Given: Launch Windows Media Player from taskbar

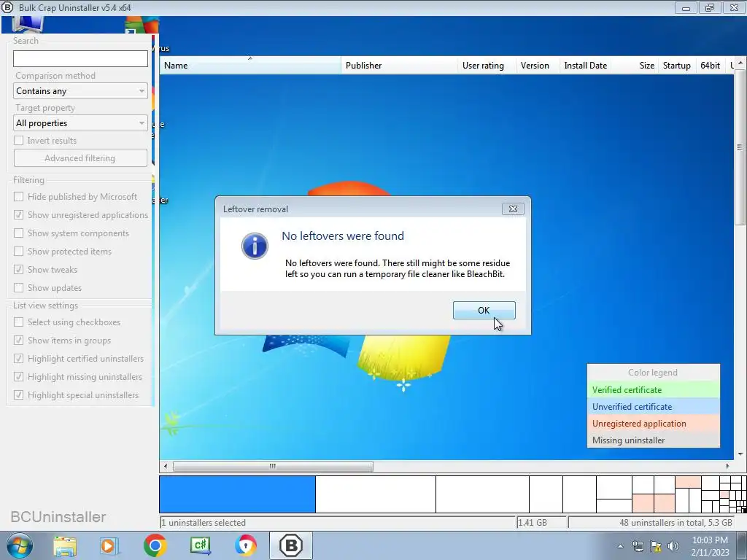Looking at the screenshot, I should click(x=109, y=546).
